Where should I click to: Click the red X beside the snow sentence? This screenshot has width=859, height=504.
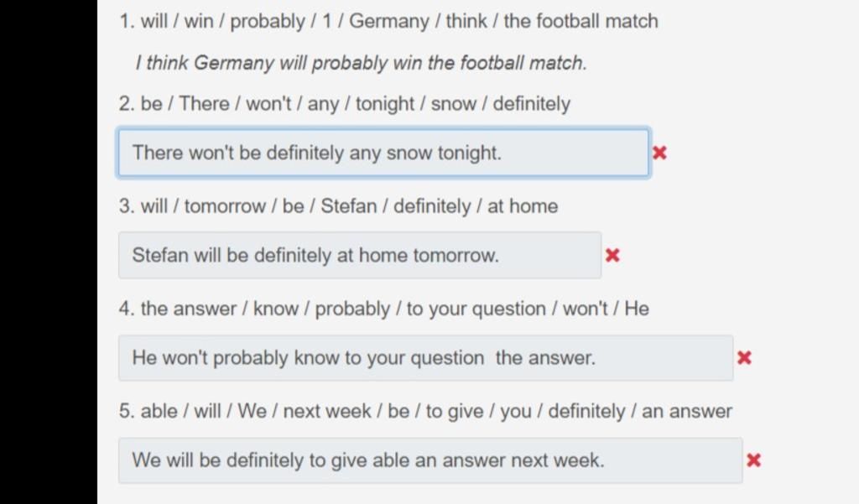click(659, 153)
